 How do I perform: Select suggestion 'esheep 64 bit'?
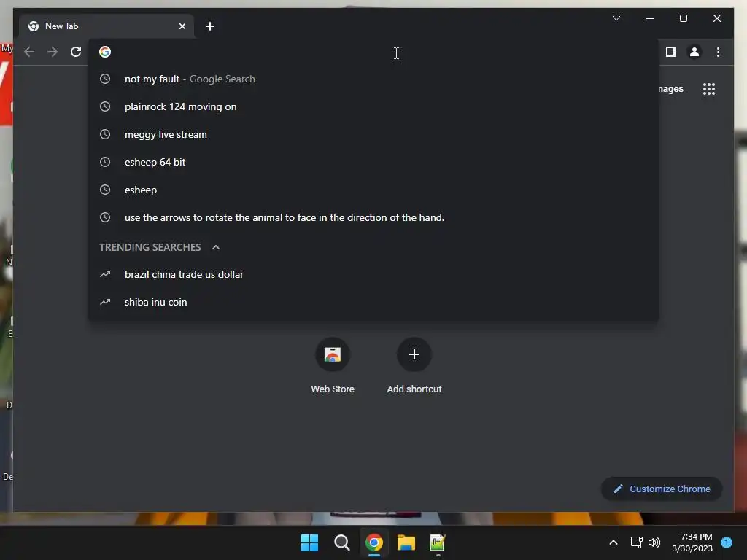pyautogui.click(x=373, y=162)
